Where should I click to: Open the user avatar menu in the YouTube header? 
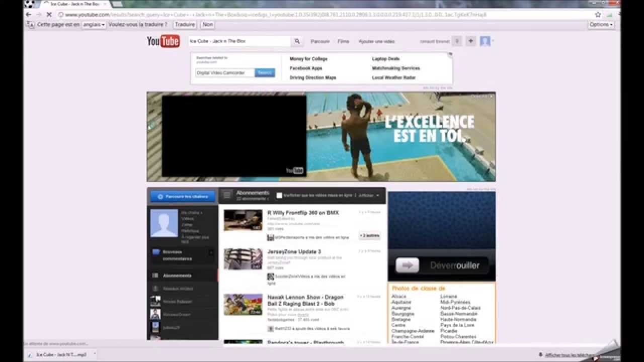point(485,41)
